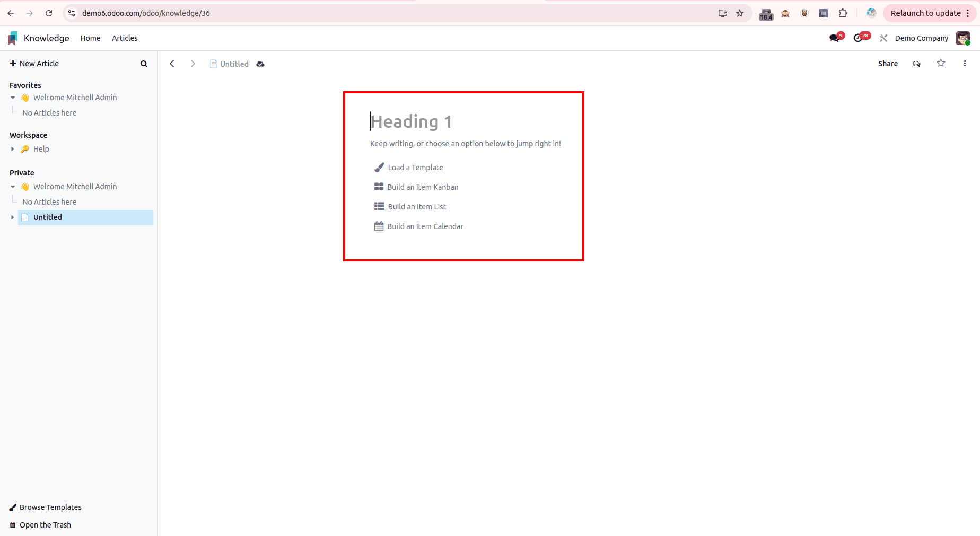Select the Build an Item Kanban icon
The image size is (980, 536).
pyautogui.click(x=378, y=187)
